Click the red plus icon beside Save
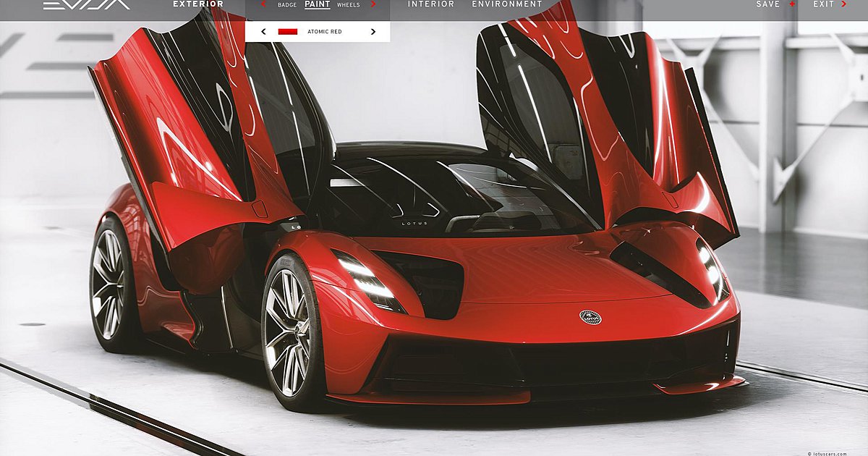 792,4
